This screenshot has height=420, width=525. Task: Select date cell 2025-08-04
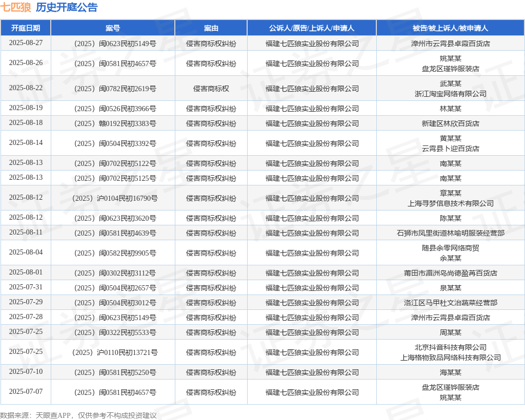click(26, 253)
